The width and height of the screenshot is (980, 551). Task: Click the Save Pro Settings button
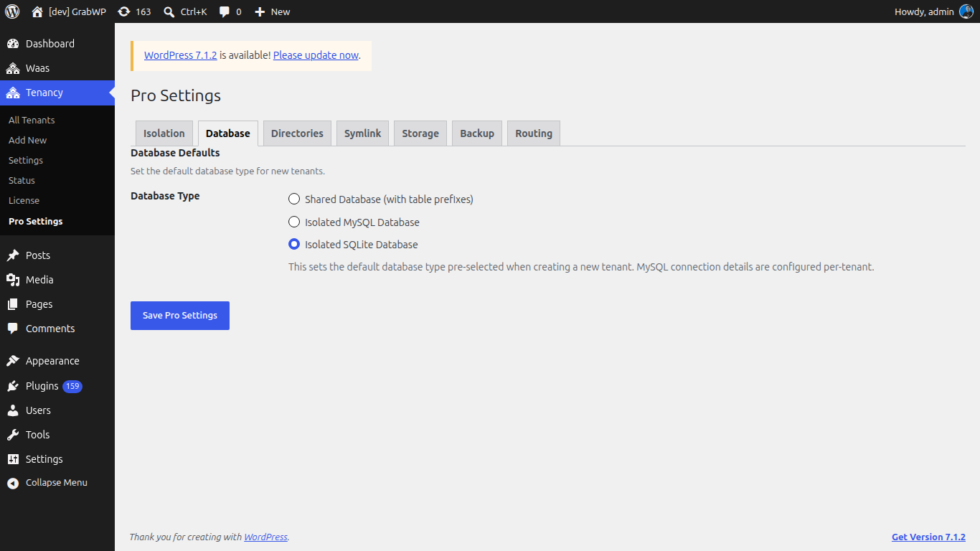[x=180, y=316]
